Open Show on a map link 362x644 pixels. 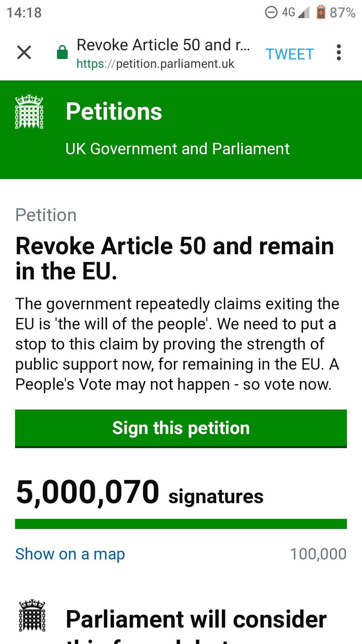pyautogui.click(x=70, y=554)
